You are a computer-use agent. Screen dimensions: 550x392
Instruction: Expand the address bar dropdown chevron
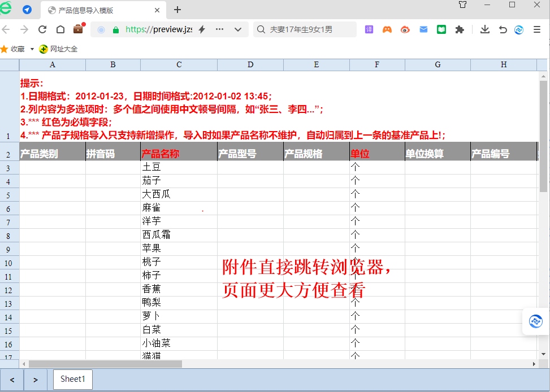[x=238, y=29]
